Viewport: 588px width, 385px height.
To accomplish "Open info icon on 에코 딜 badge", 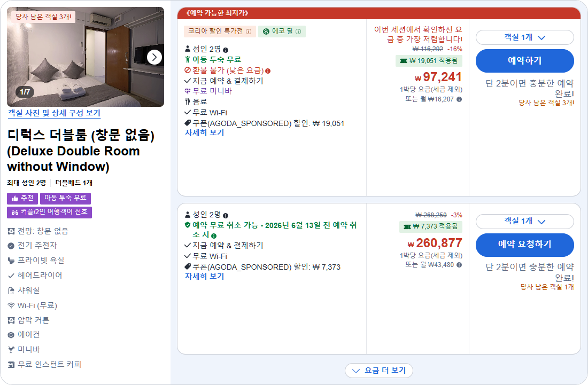I will 298,32.
